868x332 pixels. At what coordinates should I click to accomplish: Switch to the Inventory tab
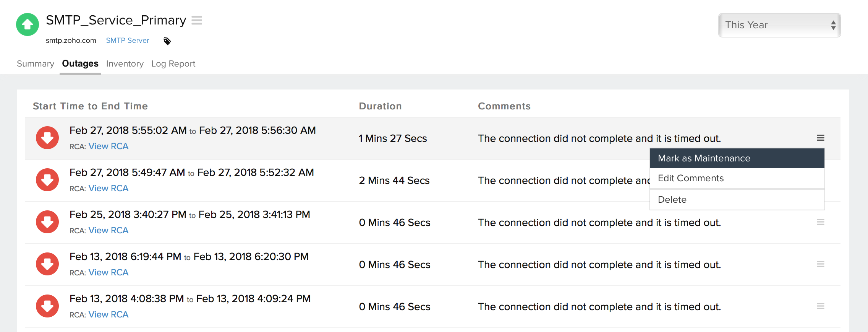(125, 64)
